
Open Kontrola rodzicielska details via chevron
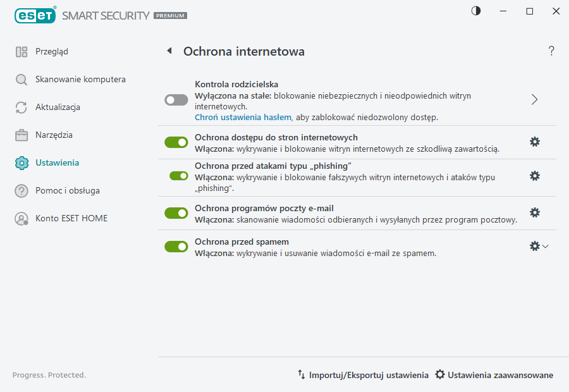534,100
